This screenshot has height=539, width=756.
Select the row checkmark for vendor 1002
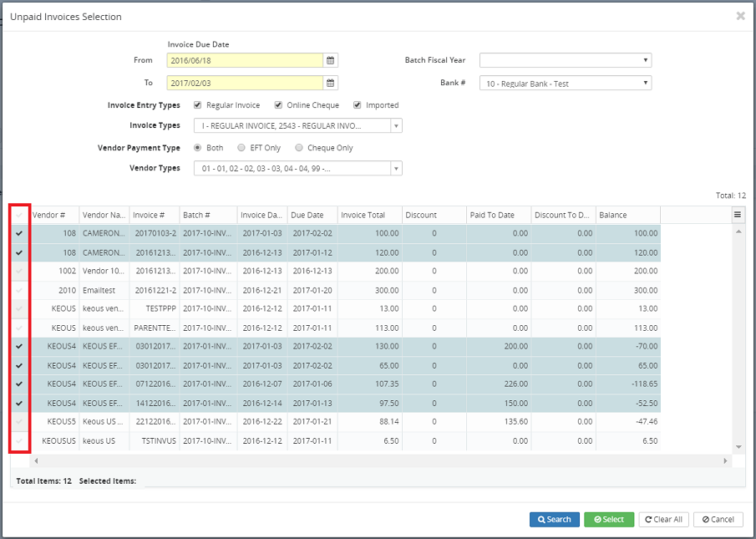coord(18,271)
